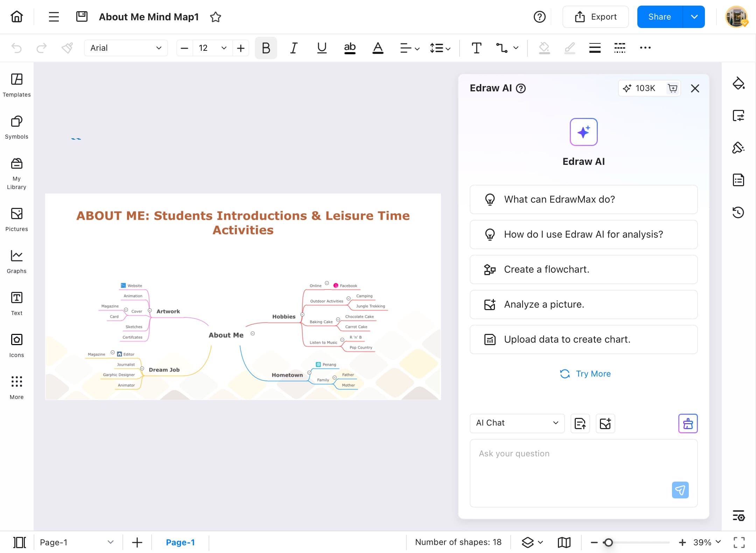Click the zoom slider handle
Viewport: 756px width, 553px height.
point(608,542)
